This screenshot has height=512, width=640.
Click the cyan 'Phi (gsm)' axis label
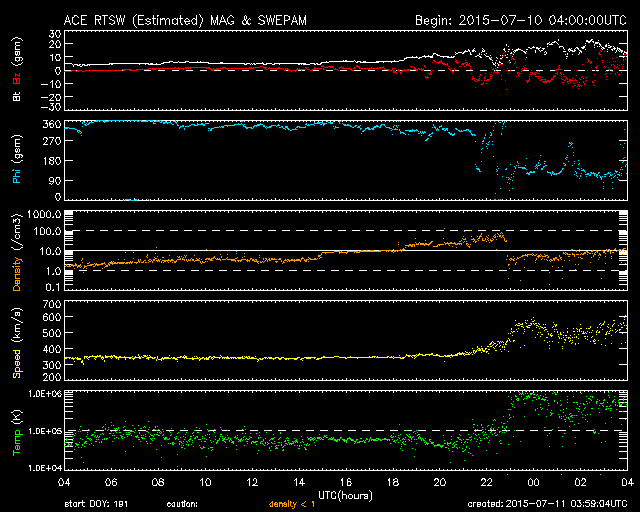tap(17, 159)
